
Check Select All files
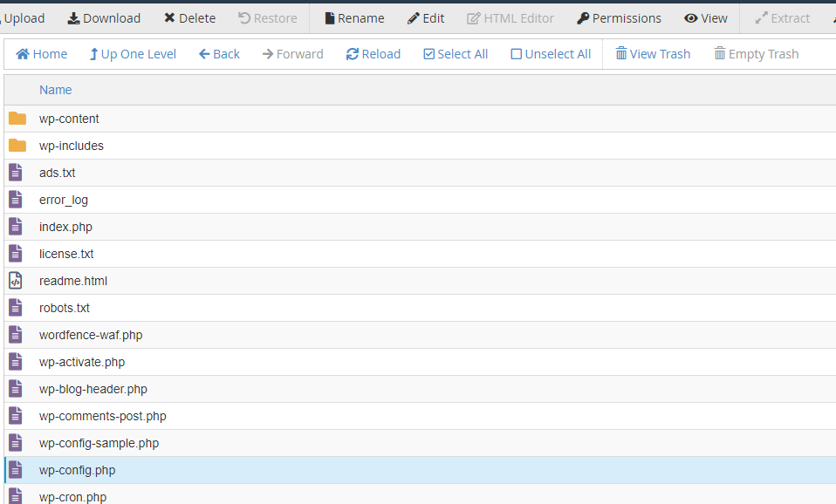click(x=455, y=54)
